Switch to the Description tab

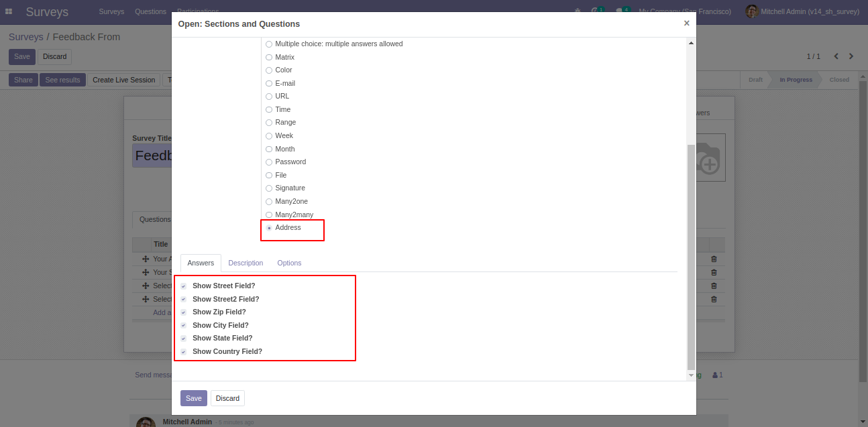point(246,263)
